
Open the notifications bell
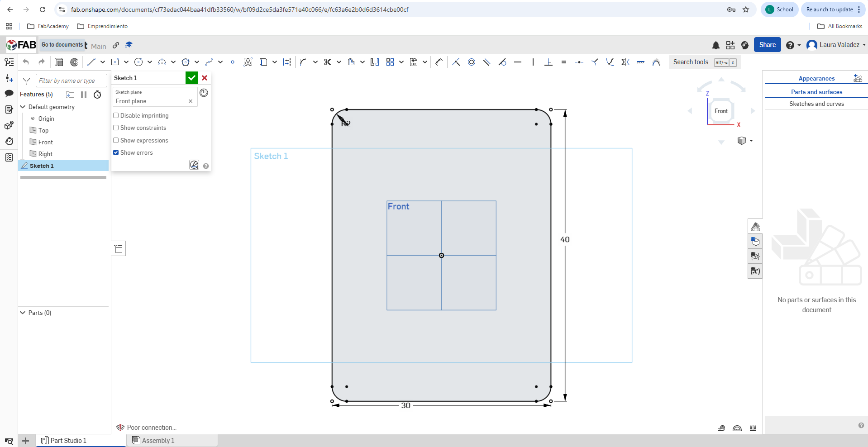pyautogui.click(x=716, y=45)
